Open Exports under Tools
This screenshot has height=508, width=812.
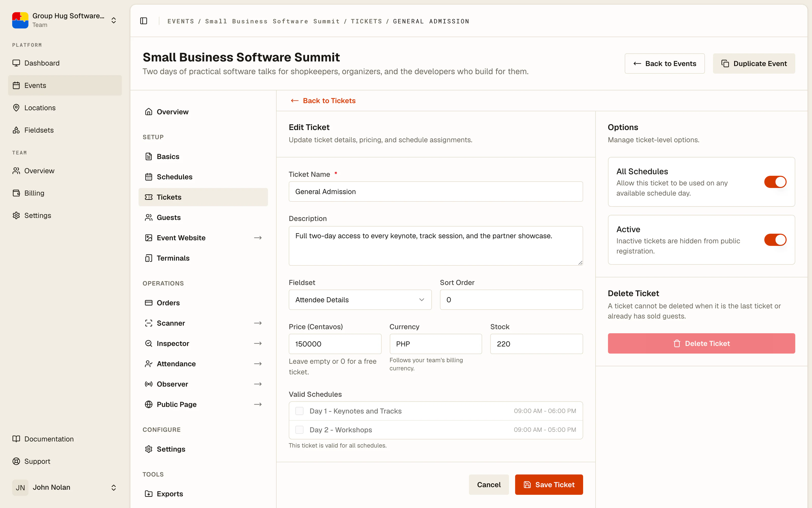pos(203,494)
